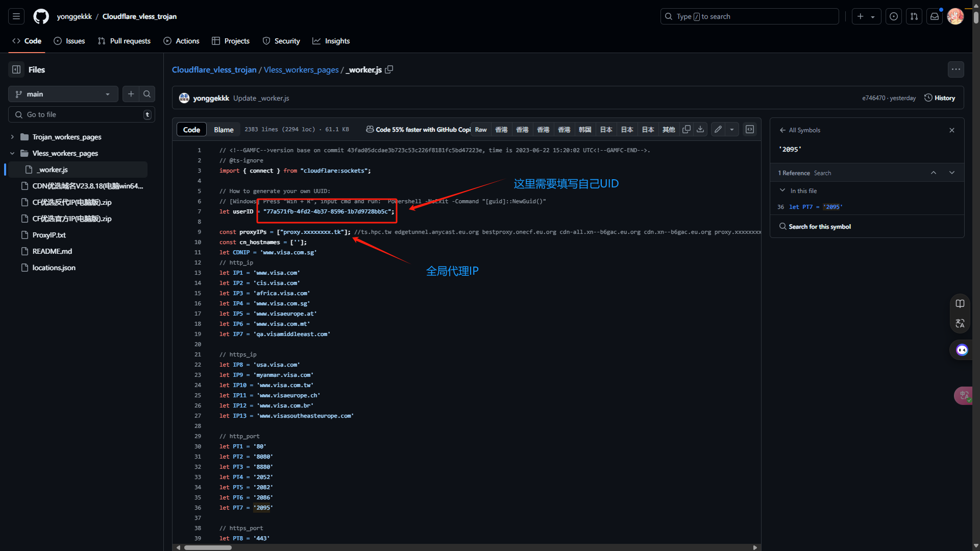
Task: Click the 韩国 button in file toolbar
Action: point(585,130)
